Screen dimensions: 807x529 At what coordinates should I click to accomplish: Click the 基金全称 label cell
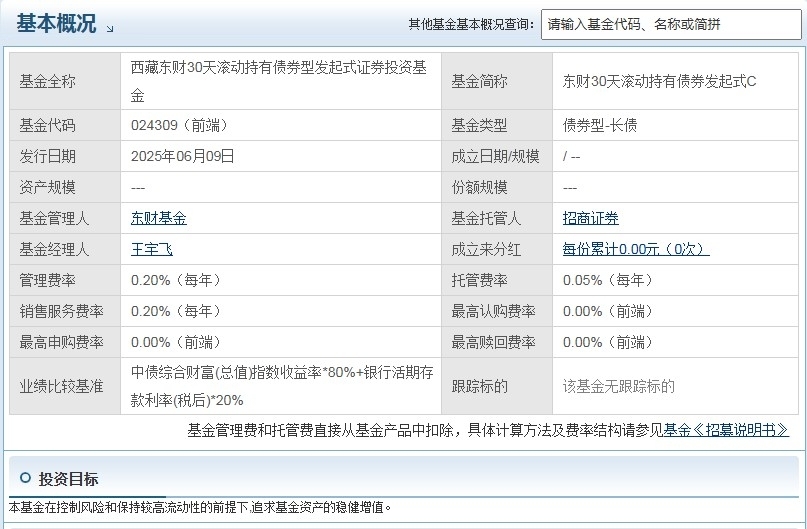(65, 81)
